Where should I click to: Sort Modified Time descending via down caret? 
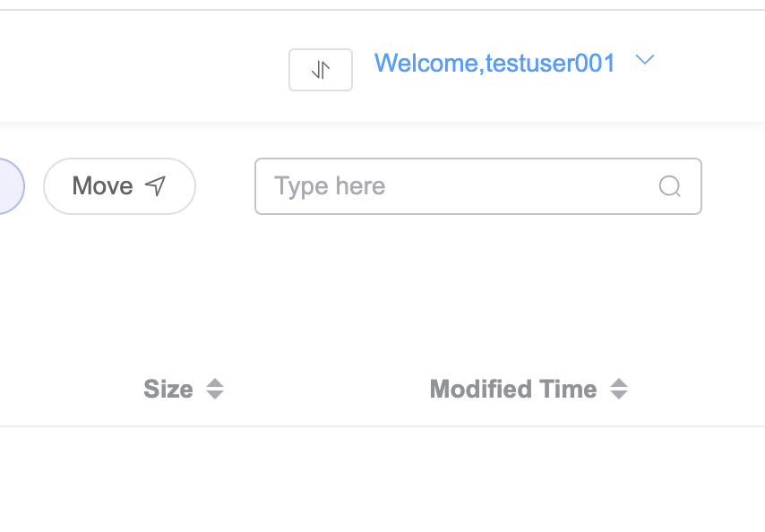tap(619, 394)
